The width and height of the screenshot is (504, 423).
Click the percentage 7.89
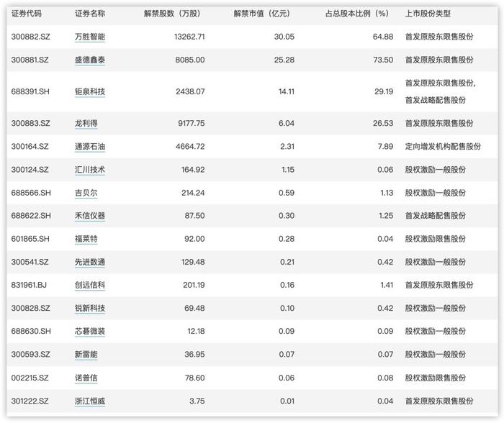(x=385, y=147)
